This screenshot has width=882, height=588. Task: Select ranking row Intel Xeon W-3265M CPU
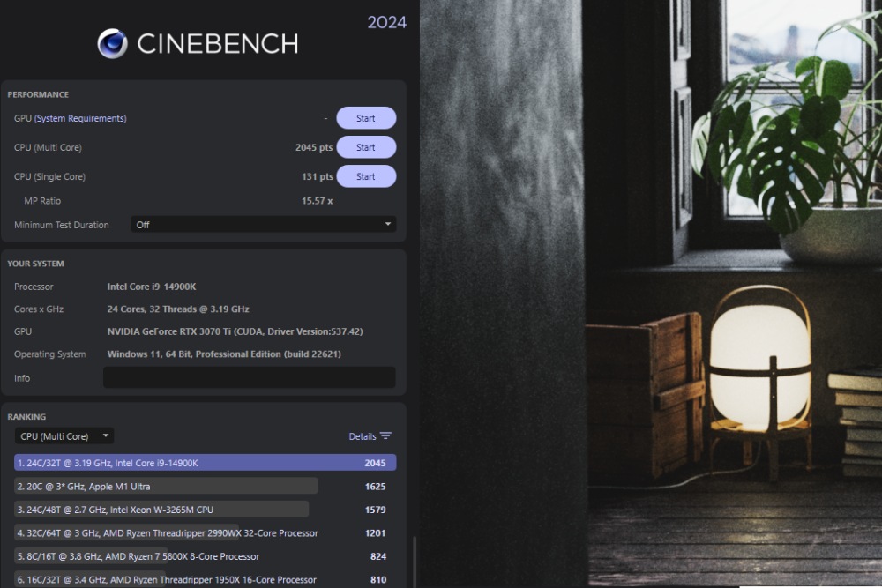point(206,510)
